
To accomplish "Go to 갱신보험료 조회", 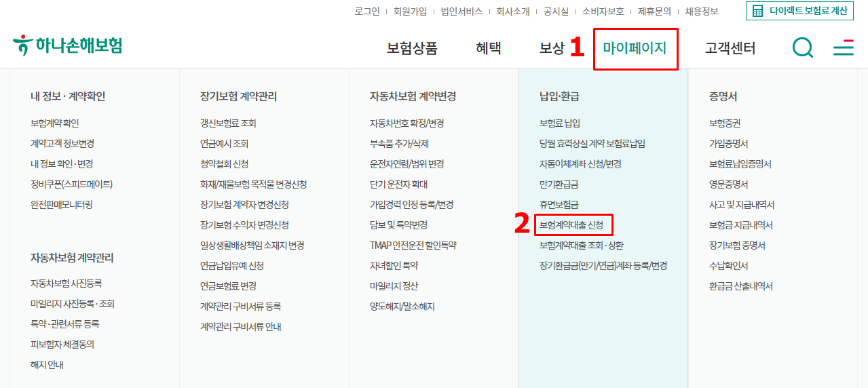I will [x=228, y=123].
